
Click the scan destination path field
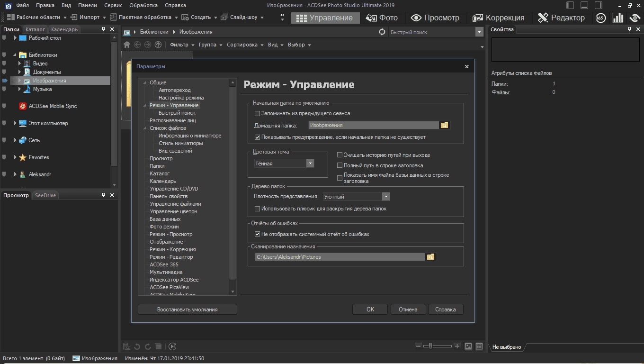tap(340, 257)
